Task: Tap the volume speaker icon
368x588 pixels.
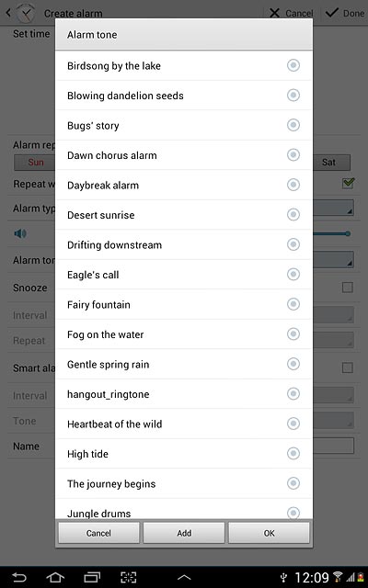Action: 20,233
